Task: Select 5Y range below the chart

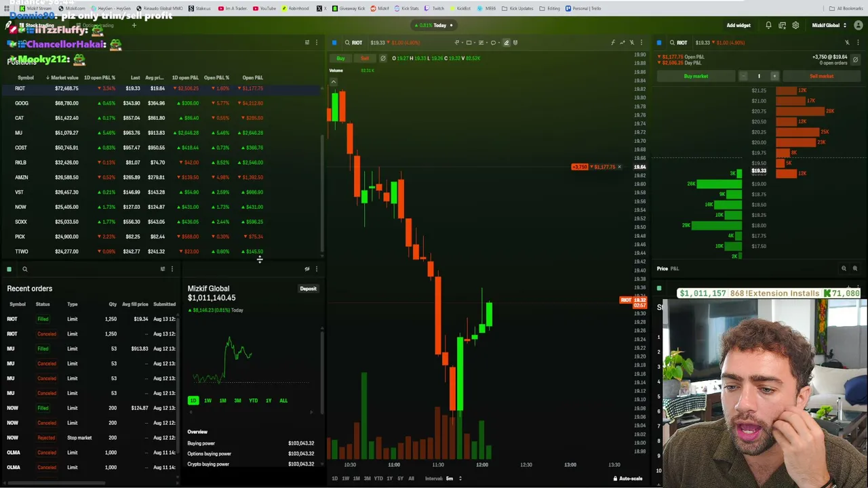Action: pos(400,479)
